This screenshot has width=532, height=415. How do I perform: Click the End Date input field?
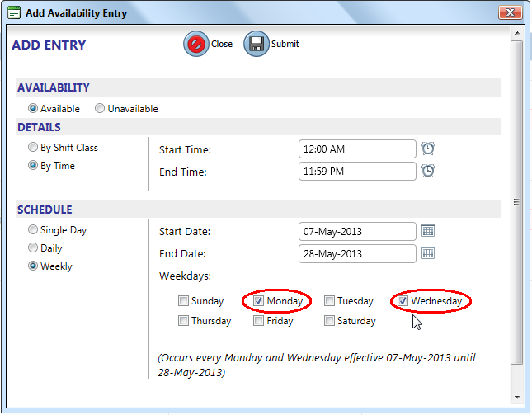point(357,253)
